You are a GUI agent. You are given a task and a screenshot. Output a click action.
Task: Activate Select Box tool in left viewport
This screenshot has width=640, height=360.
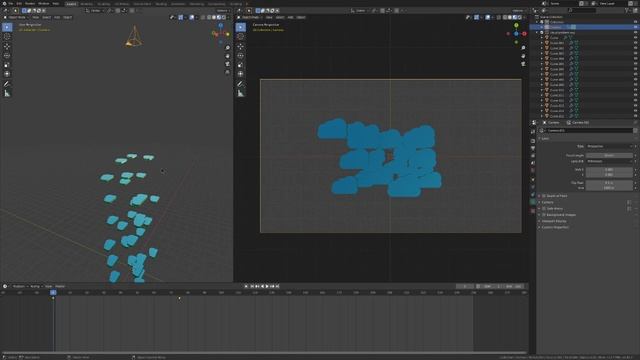7,27
